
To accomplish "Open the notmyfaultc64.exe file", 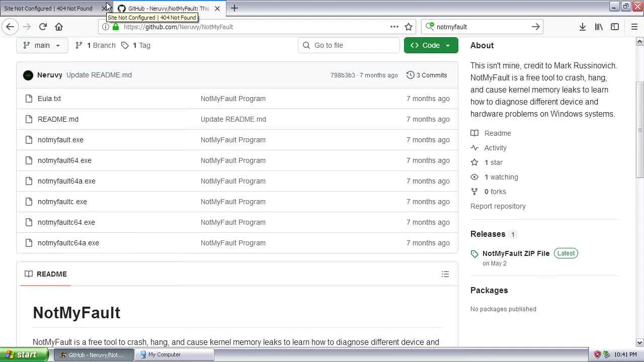I will pos(66,222).
